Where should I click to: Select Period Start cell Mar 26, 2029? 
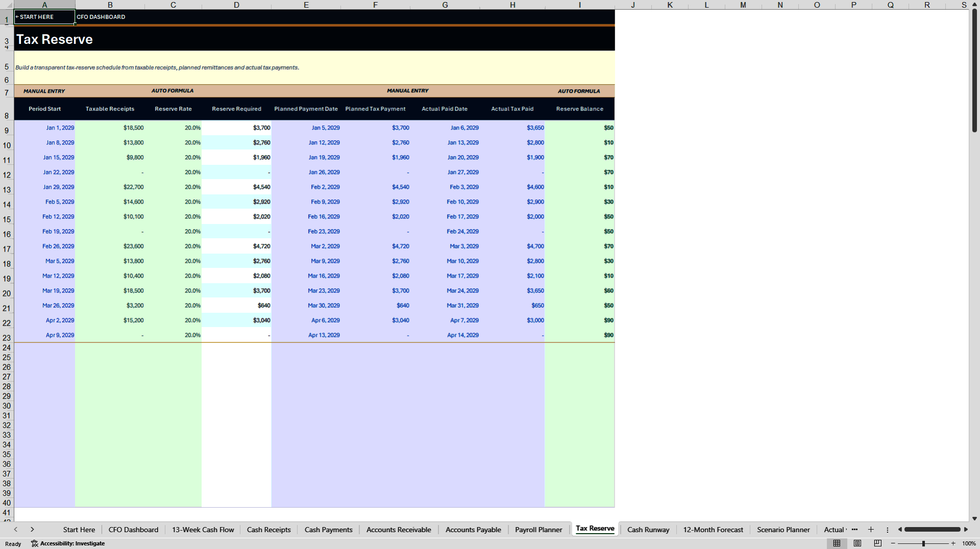pos(44,306)
